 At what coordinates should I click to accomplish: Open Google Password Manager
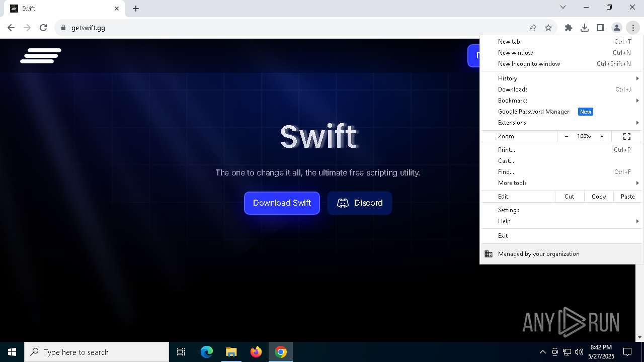[561, 112]
